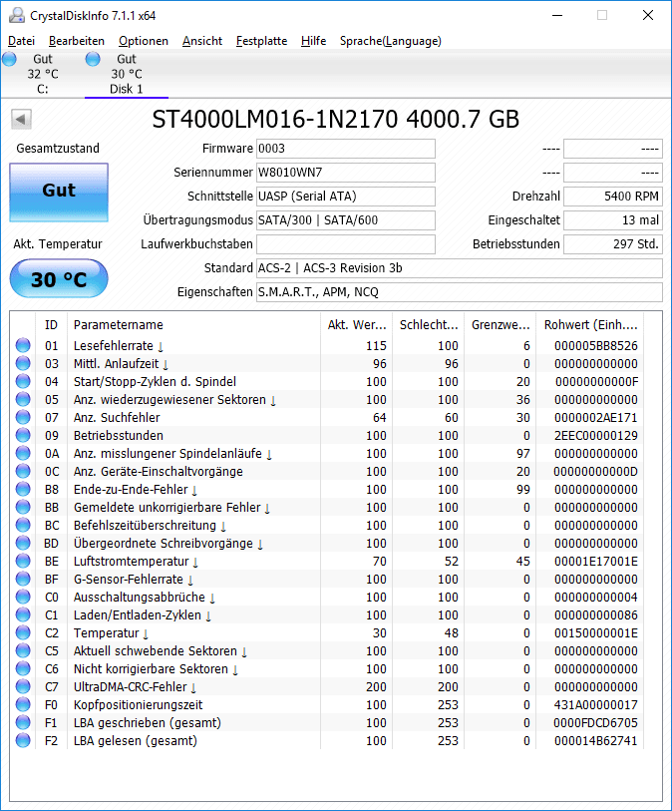This screenshot has height=811, width=672.
Task: Open the Ansicht menu
Action: 202,41
